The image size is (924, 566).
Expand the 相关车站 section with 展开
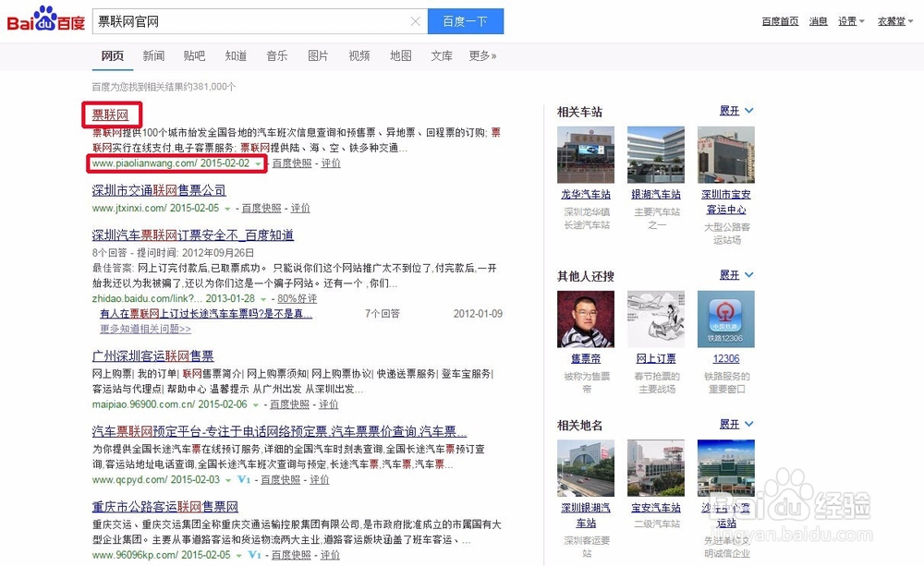click(736, 111)
